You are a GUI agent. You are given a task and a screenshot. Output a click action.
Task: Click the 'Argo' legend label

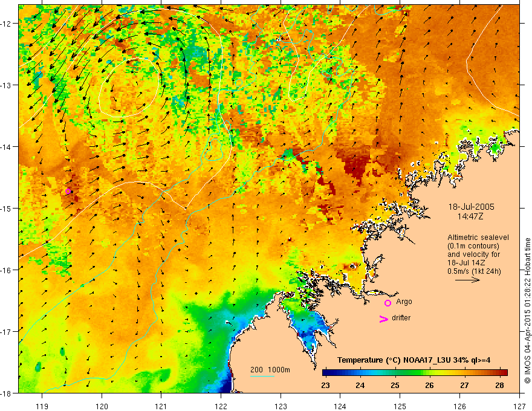404,302
